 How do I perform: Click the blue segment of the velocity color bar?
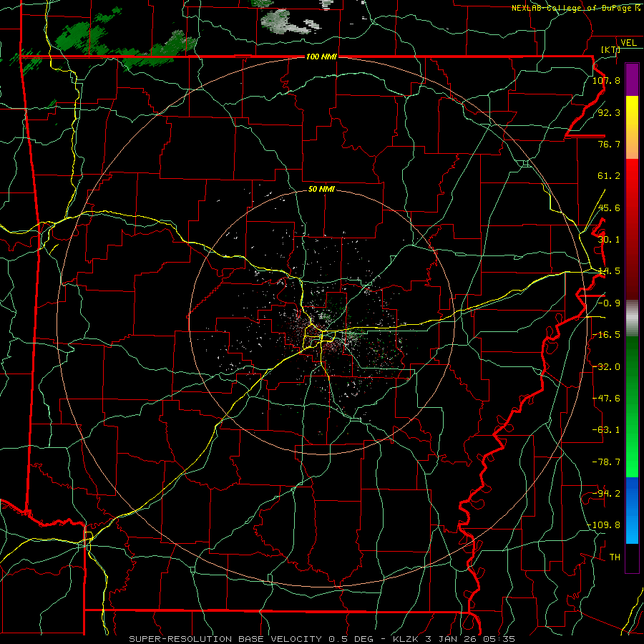[x=632, y=510]
